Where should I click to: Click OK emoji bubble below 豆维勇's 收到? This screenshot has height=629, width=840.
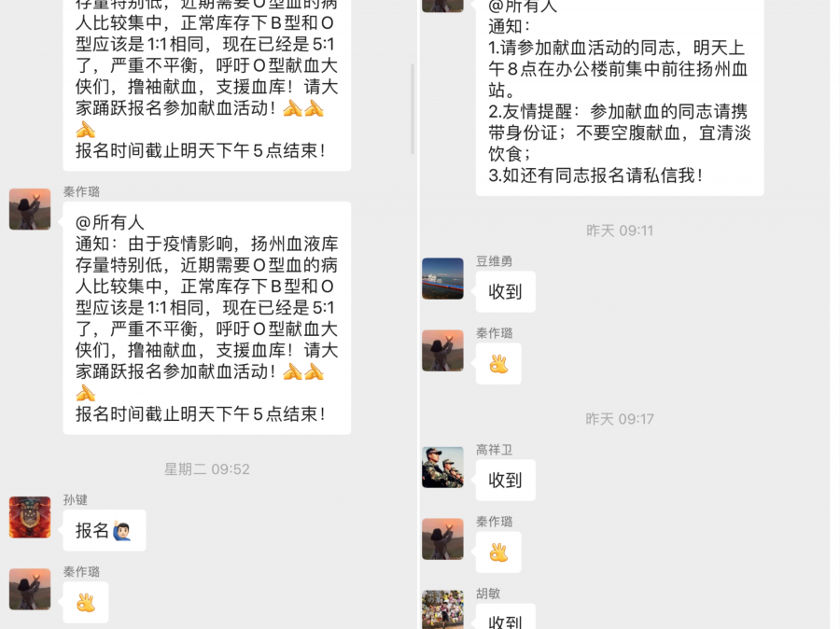(498, 364)
